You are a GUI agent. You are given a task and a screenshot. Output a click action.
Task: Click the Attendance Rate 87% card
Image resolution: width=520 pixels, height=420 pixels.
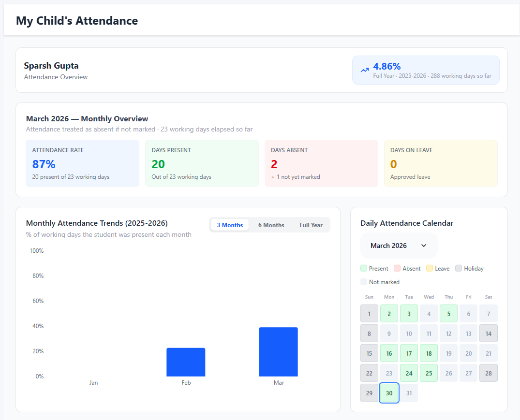click(82, 163)
